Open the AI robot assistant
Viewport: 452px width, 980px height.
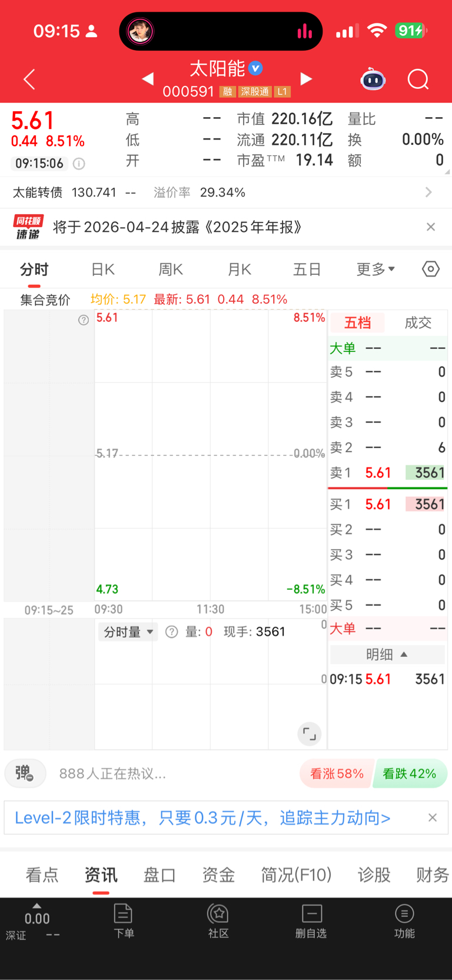[x=373, y=79]
